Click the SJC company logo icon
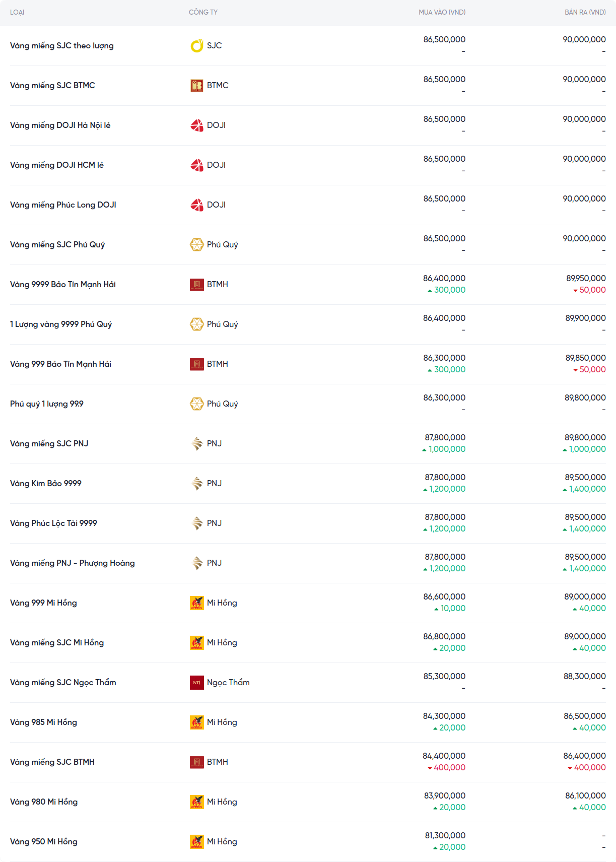This screenshot has height=862, width=616. (x=196, y=46)
